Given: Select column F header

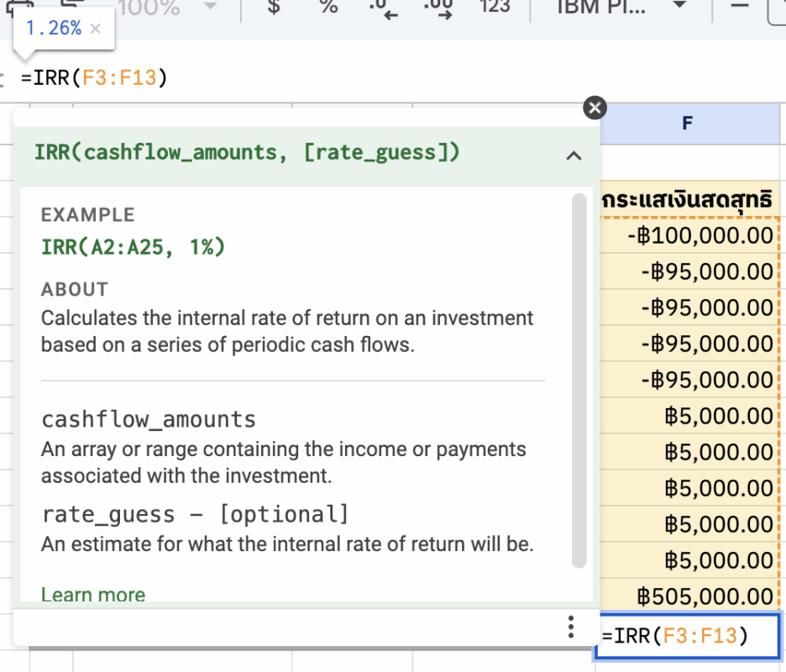Looking at the screenshot, I should (x=687, y=123).
